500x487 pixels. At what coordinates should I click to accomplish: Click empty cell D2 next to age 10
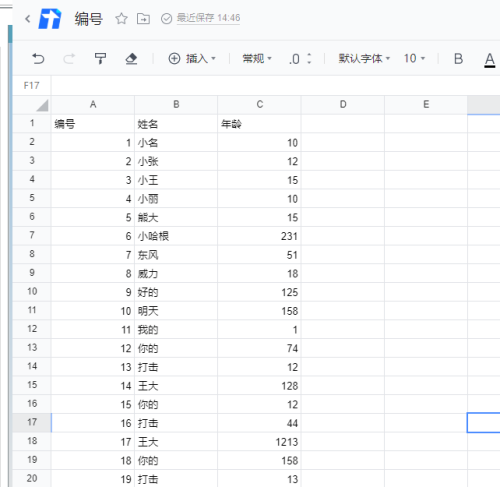(x=343, y=143)
